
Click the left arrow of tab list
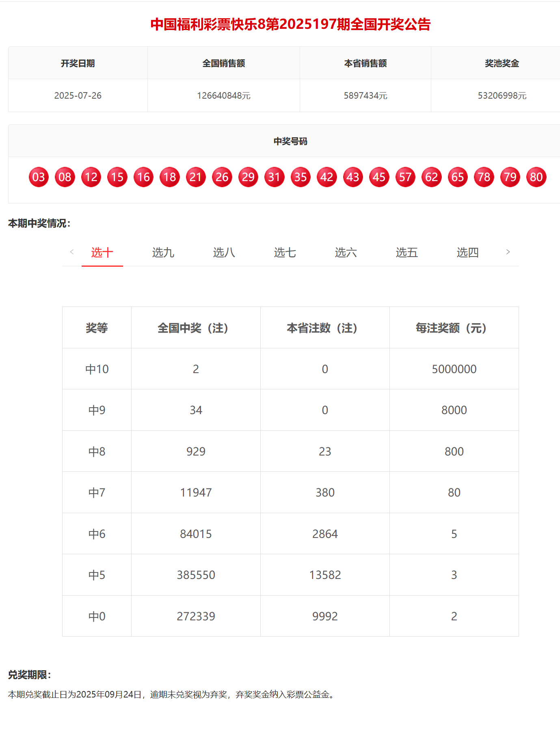point(72,252)
